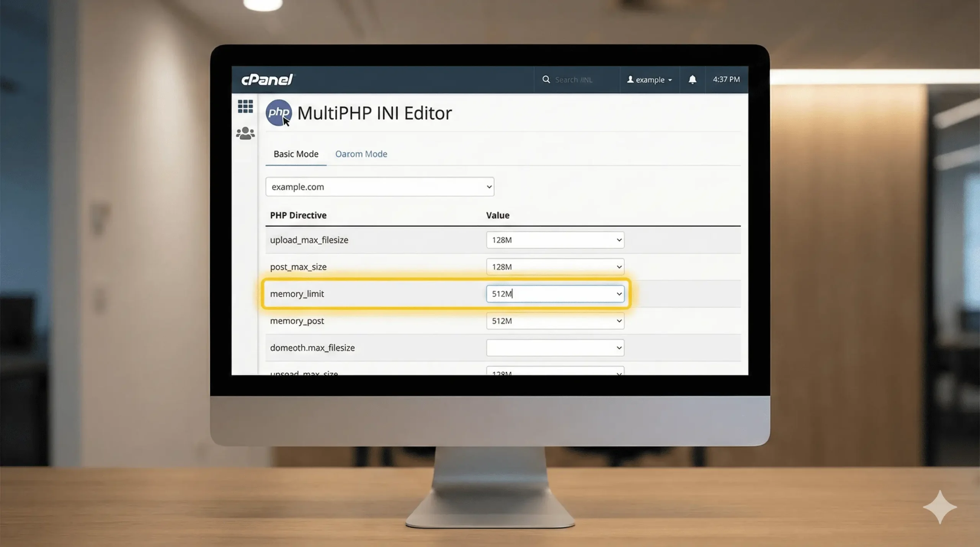
Task: Switch to the Basic Mode tab
Action: coord(296,154)
